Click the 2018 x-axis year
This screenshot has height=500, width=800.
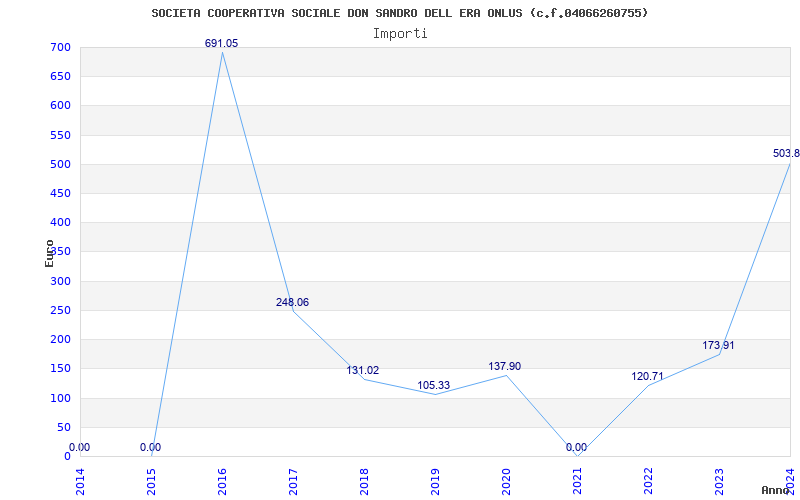click(364, 481)
